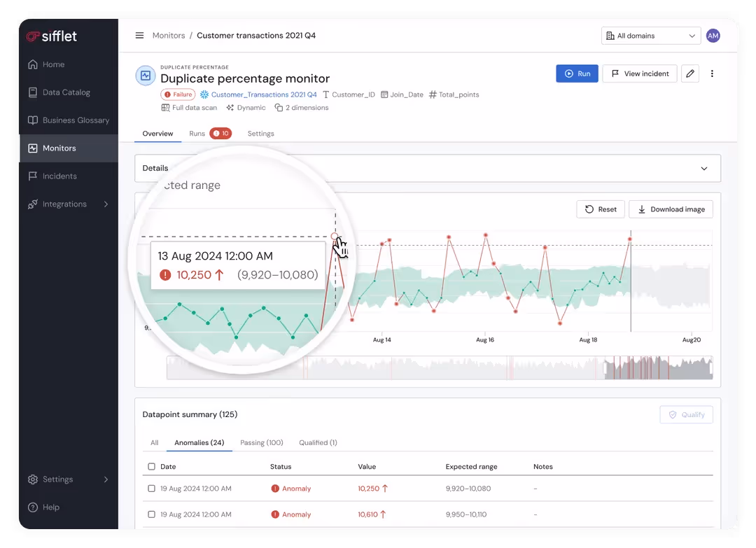The image size is (756, 548).
Task: Click the Settings gear icon in sidebar
Action: coord(33,479)
